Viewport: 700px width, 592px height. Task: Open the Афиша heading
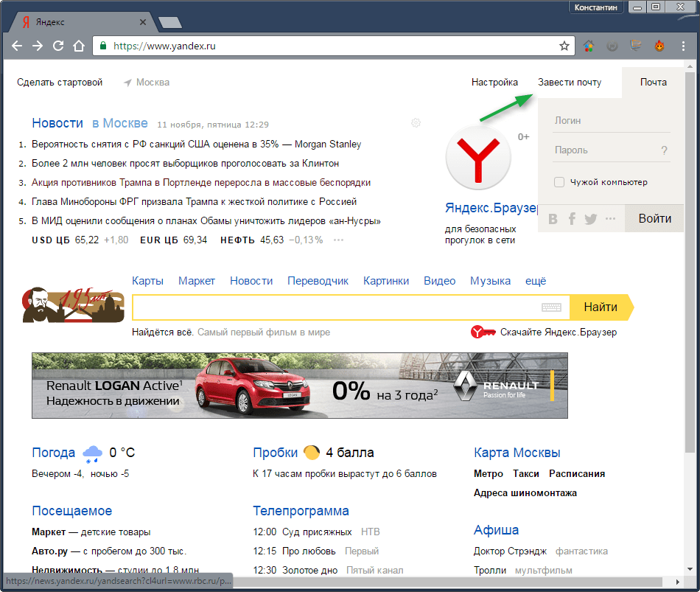click(496, 530)
